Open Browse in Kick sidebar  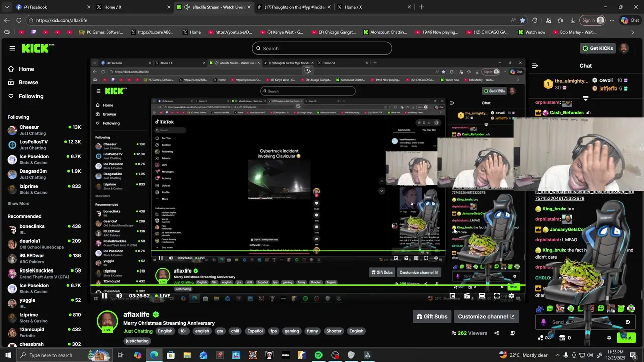click(x=23, y=82)
